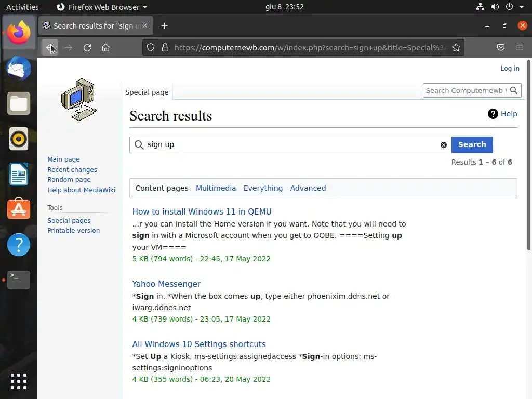Viewport: 532px width, 399px height.
Task: Click the blue Search button
Action: tap(472, 144)
